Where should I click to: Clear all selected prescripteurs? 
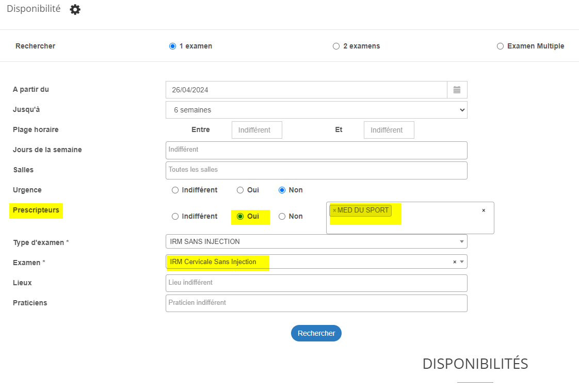click(484, 210)
